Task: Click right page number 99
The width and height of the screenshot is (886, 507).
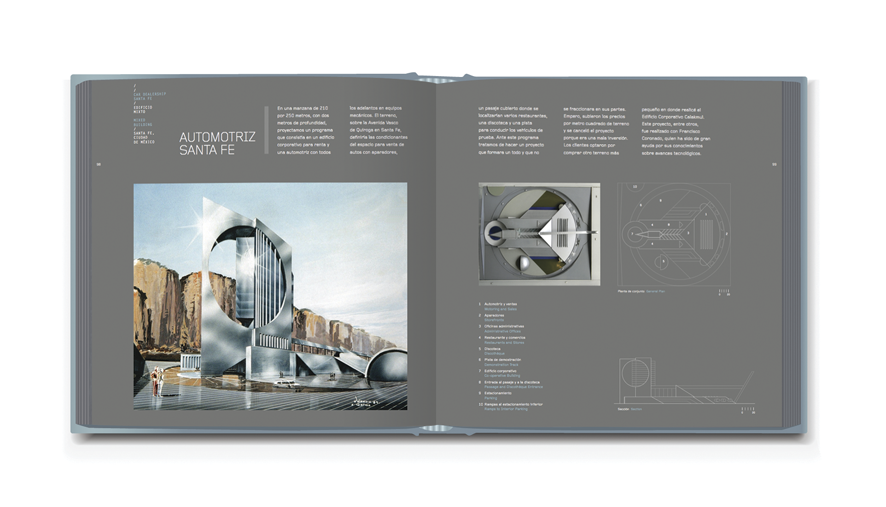Action: click(775, 164)
